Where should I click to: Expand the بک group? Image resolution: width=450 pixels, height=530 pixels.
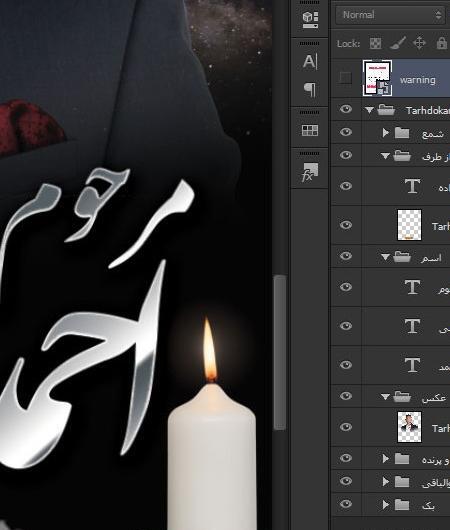coord(385,505)
